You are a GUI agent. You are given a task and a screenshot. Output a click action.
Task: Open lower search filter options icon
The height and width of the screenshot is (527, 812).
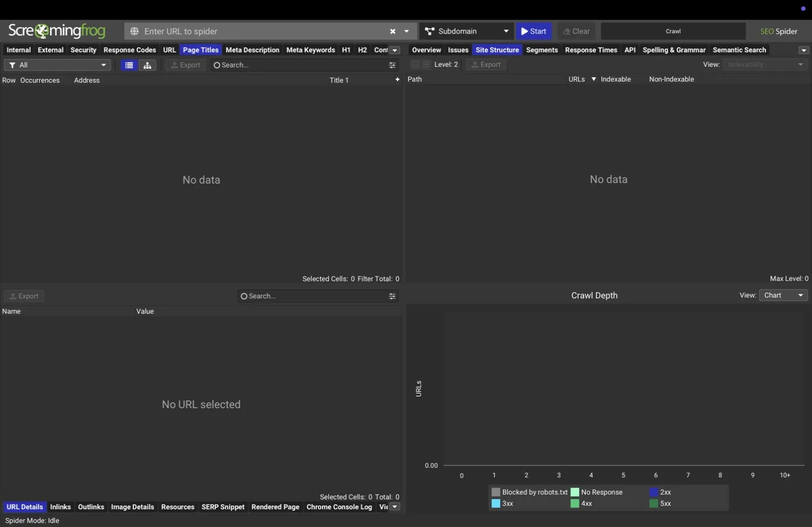pos(392,296)
